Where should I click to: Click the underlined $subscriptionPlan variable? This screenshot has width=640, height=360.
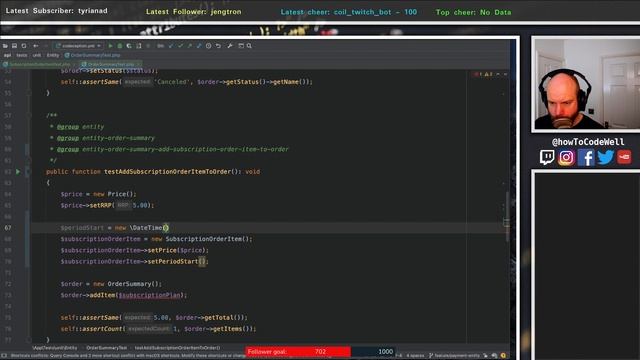(149, 295)
